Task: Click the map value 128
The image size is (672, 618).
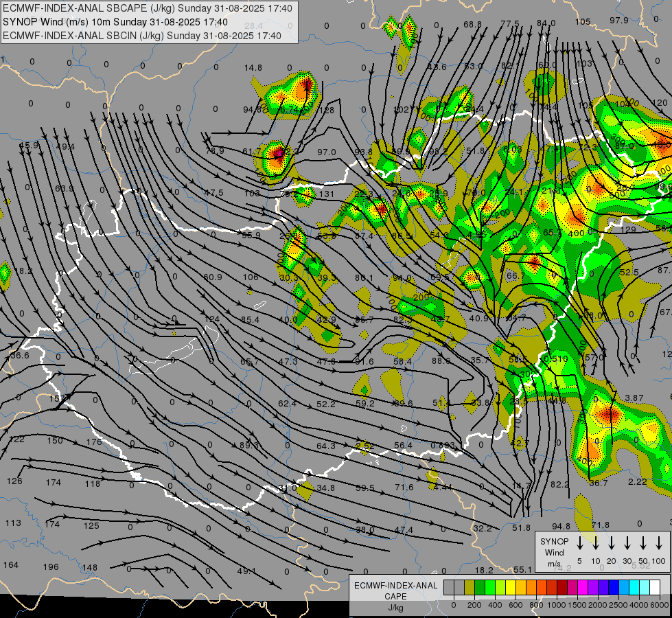Action: pos(327,111)
